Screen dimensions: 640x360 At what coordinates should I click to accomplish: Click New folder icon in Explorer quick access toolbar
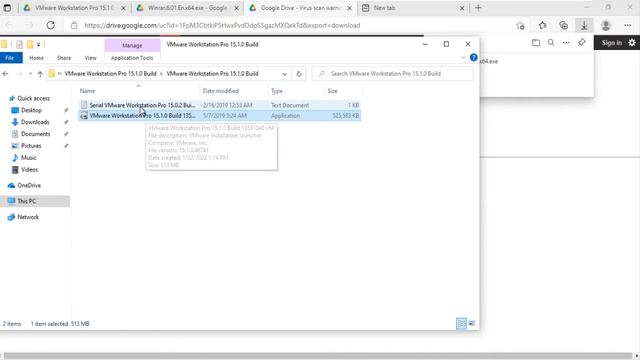[30, 44]
